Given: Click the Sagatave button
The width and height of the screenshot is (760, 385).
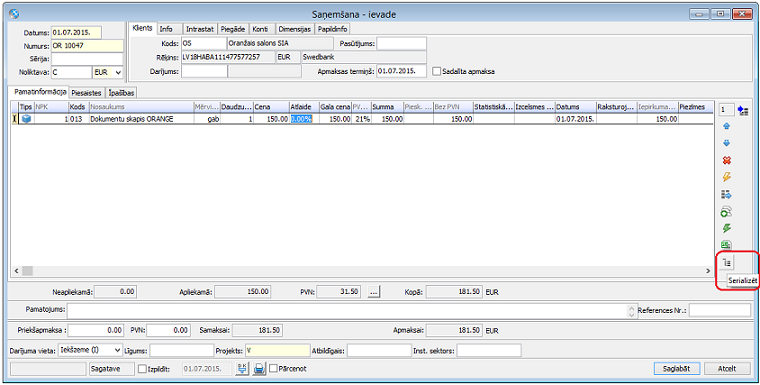Looking at the screenshot, I should 112,369.
